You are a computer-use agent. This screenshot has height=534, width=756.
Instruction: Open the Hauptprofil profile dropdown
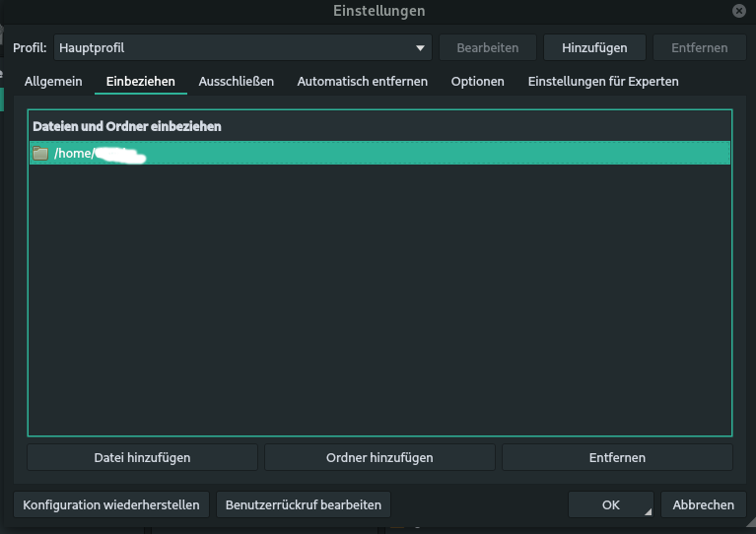(242, 47)
